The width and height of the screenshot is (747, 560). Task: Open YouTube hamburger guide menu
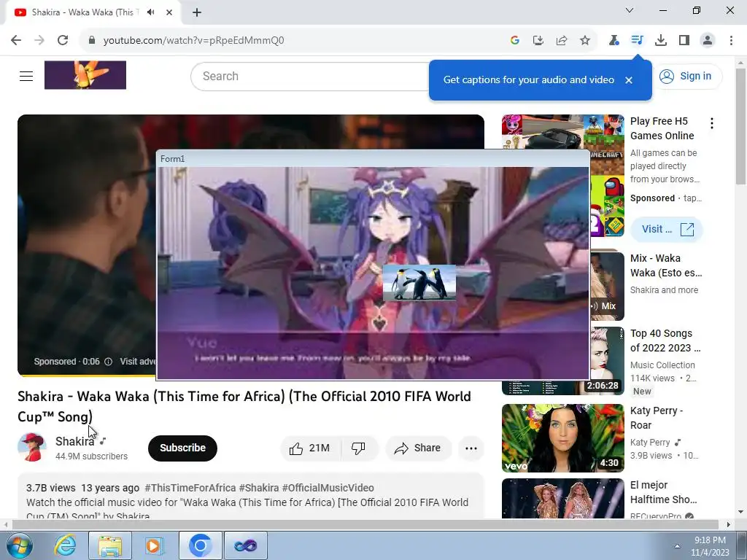click(26, 76)
